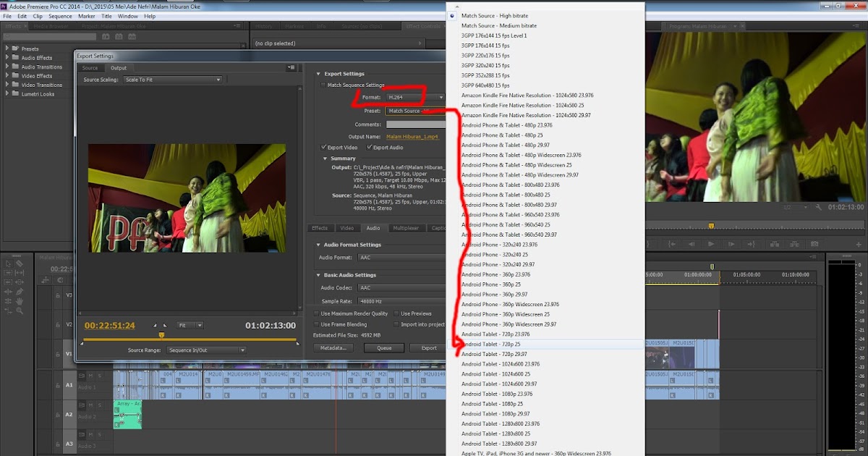
Task: Click the Lift button in Program monitor
Action: tap(775, 244)
